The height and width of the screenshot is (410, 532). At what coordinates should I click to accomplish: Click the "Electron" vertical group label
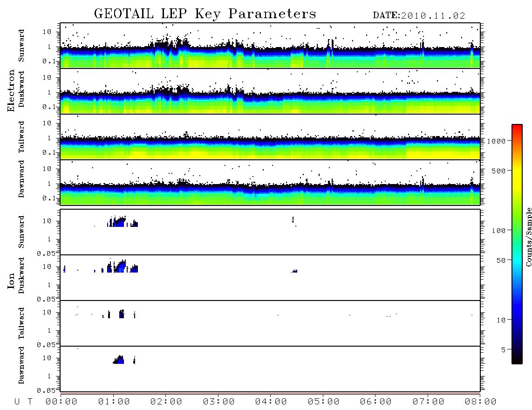pyautogui.click(x=11, y=91)
